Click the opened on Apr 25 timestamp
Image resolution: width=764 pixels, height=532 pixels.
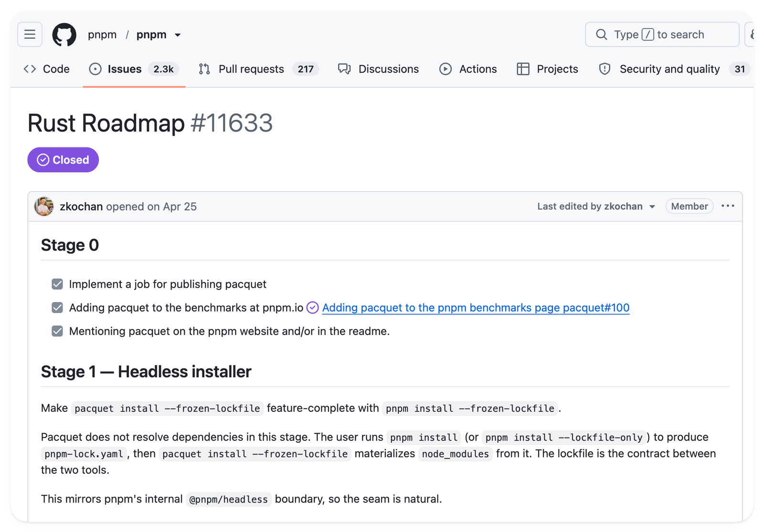tap(151, 207)
